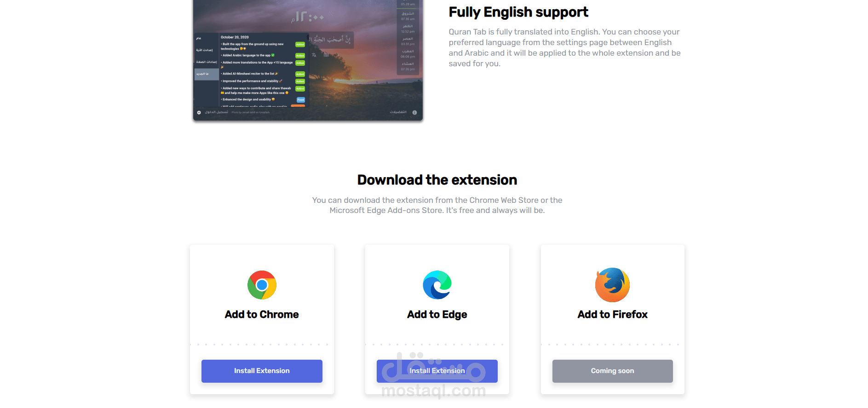Open the إعدادات الصلاة tab
This screenshot has width=868, height=408.
pos(207,62)
